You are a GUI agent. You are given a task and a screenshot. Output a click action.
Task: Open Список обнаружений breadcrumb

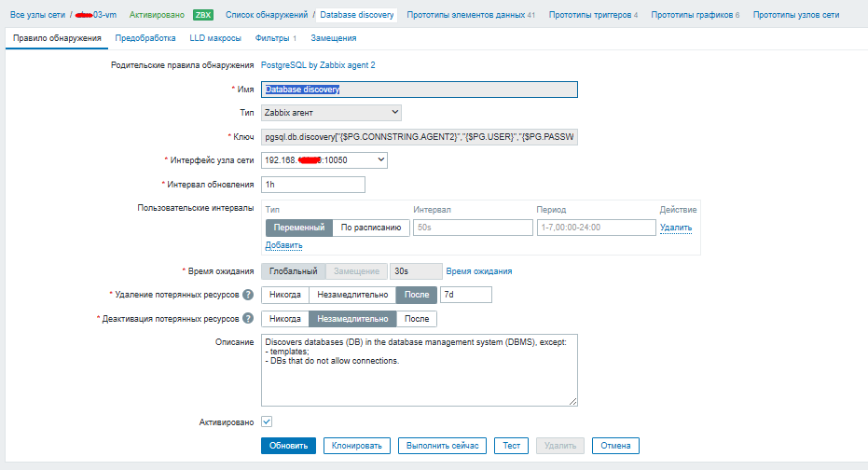pos(267,15)
